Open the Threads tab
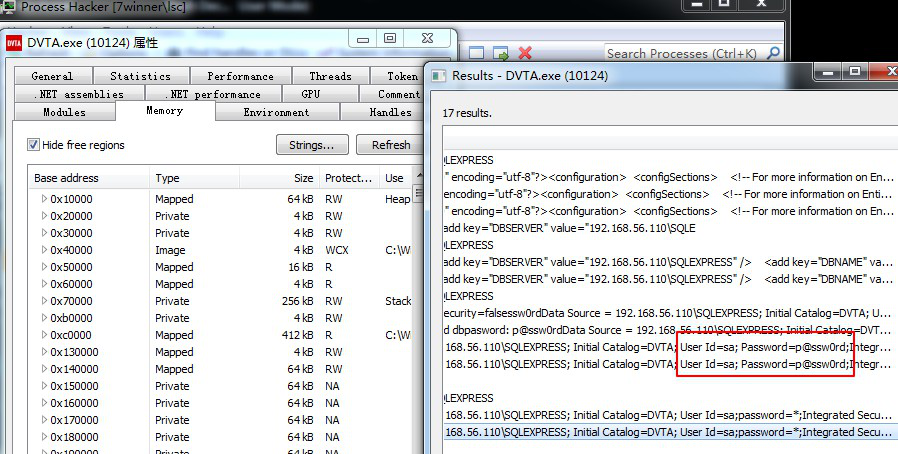898x454 pixels. pos(330,76)
